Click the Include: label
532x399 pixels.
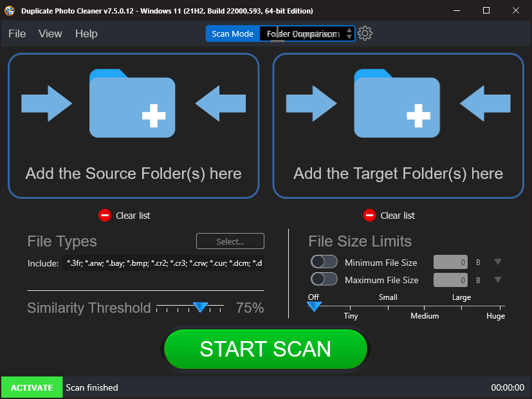[x=43, y=263]
